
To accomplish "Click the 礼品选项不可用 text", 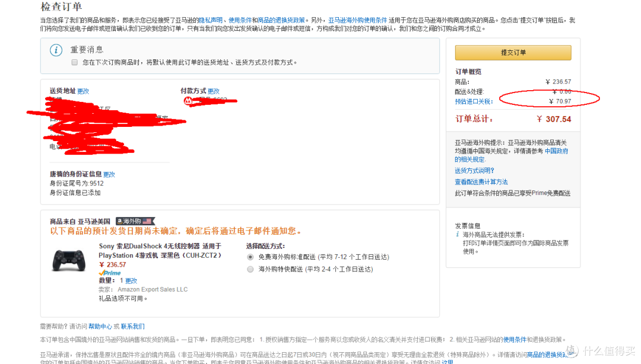I will [x=123, y=299].
